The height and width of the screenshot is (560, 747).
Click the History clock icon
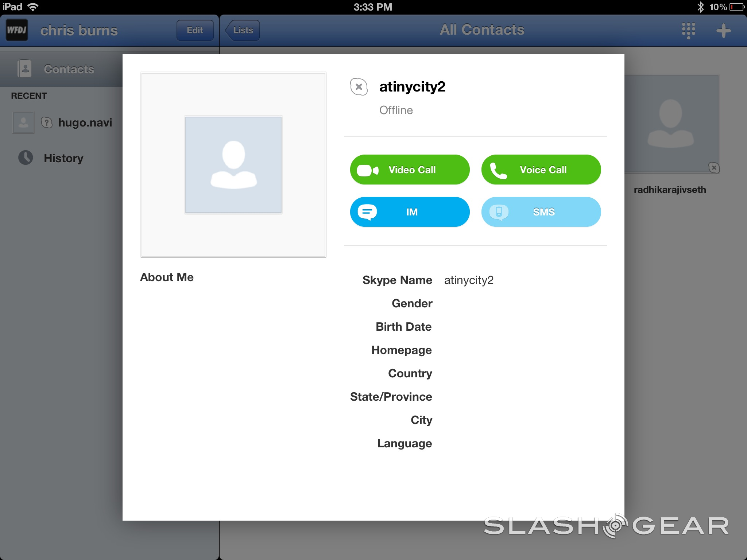(x=26, y=157)
